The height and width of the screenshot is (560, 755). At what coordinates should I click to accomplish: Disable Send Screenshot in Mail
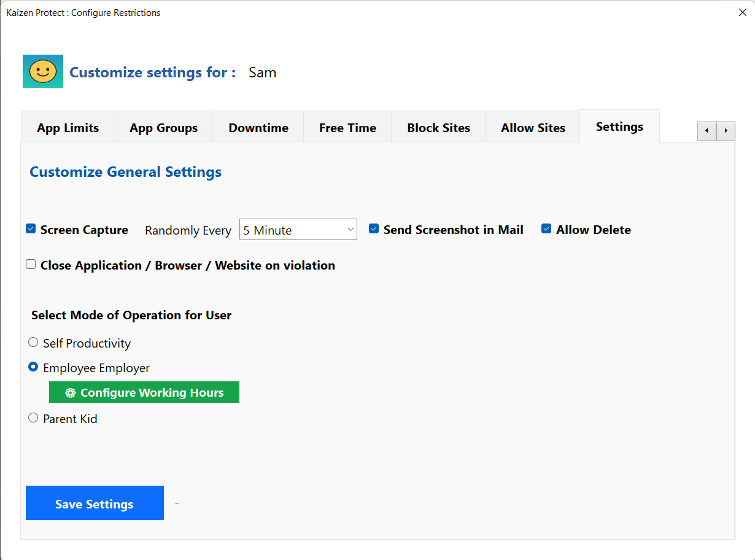[374, 229]
